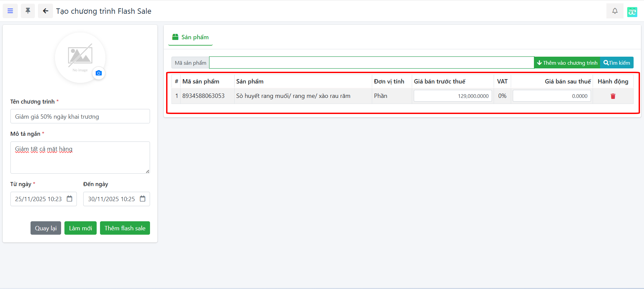Image resolution: width=644 pixels, height=289 pixels.
Task: Upload image via camera icon
Action: [99, 73]
